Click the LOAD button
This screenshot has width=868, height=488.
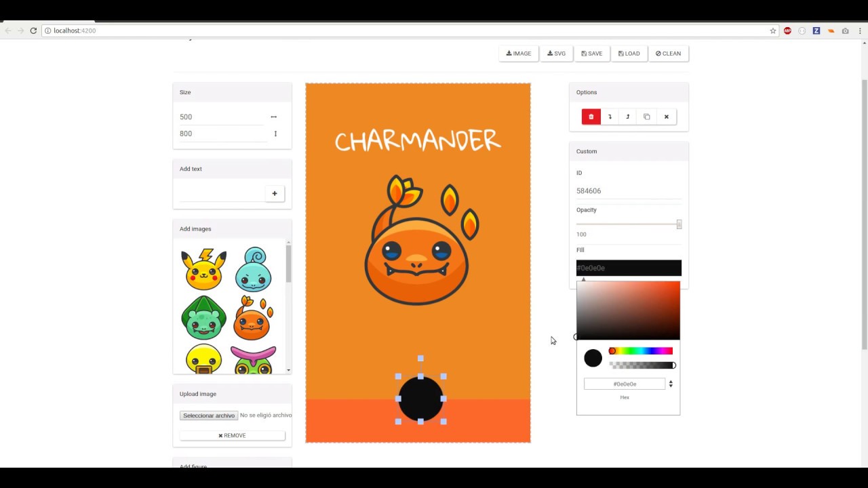pyautogui.click(x=629, y=54)
